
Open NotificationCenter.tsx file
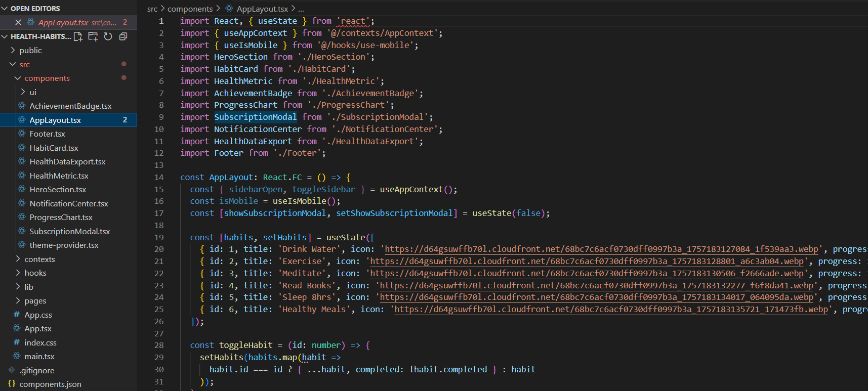[69, 203]
